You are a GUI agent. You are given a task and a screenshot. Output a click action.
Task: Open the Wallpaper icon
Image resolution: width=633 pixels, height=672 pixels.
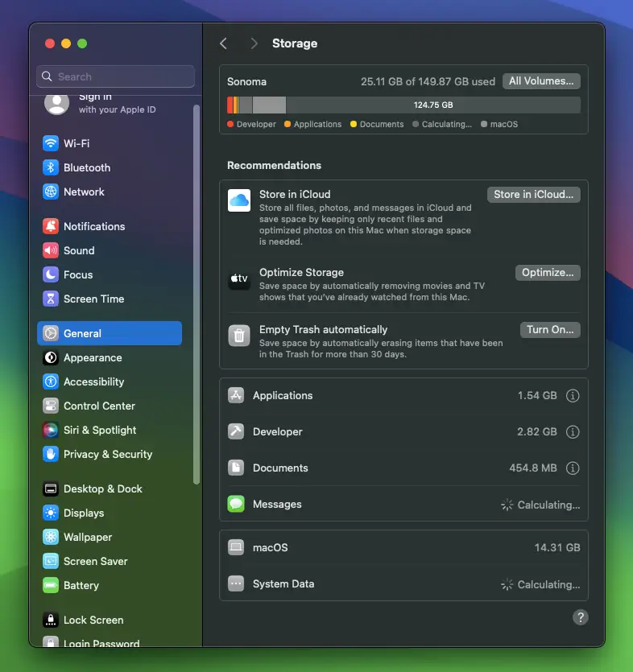[x=51, y=537]
